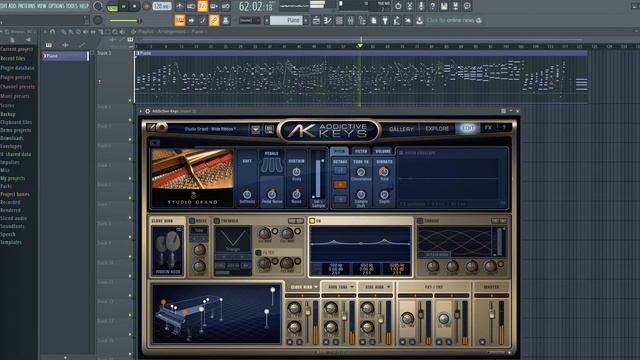Image resolution: width=640 pixels, height=360 pixels.
Task: Click the Vibrato Rate knob
Action: 384,172
